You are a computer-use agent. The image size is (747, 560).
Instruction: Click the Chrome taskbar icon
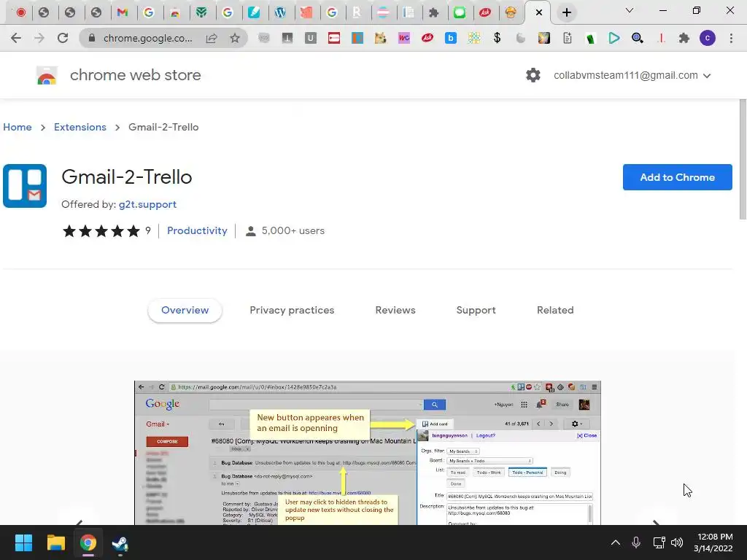pyautogui.click(x=88, y=542)
